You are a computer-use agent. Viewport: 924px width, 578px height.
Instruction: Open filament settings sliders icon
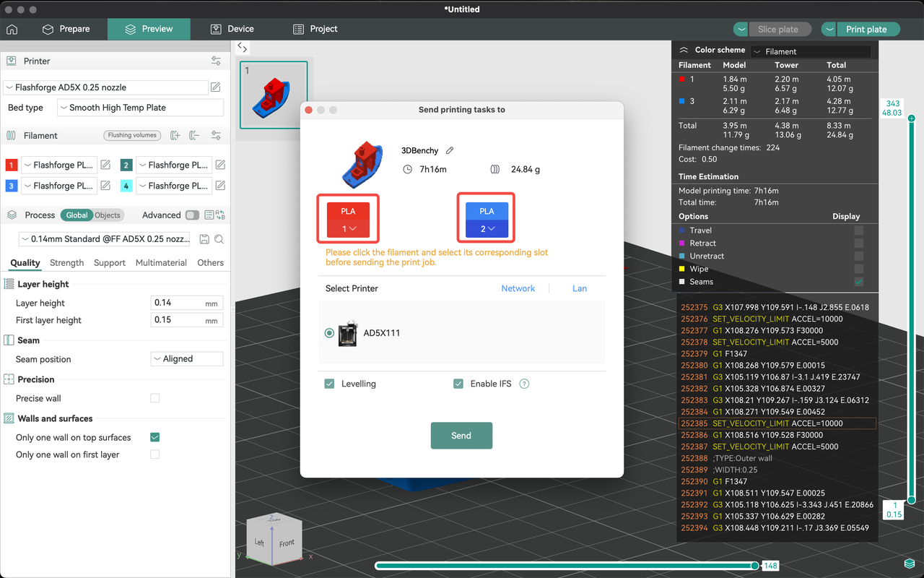point(216,135)
